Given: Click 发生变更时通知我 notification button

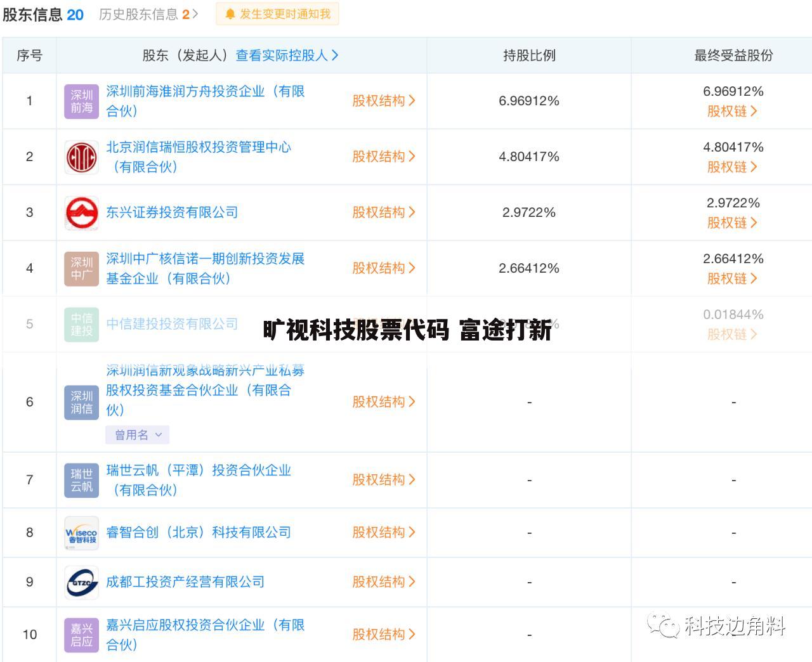Looking at the screenshot, I should coord(277,14).
